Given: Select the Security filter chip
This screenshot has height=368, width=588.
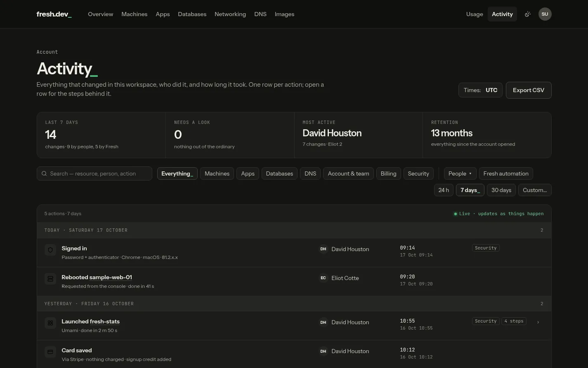Looking at the screenshot, I should [x=418, y=173].
